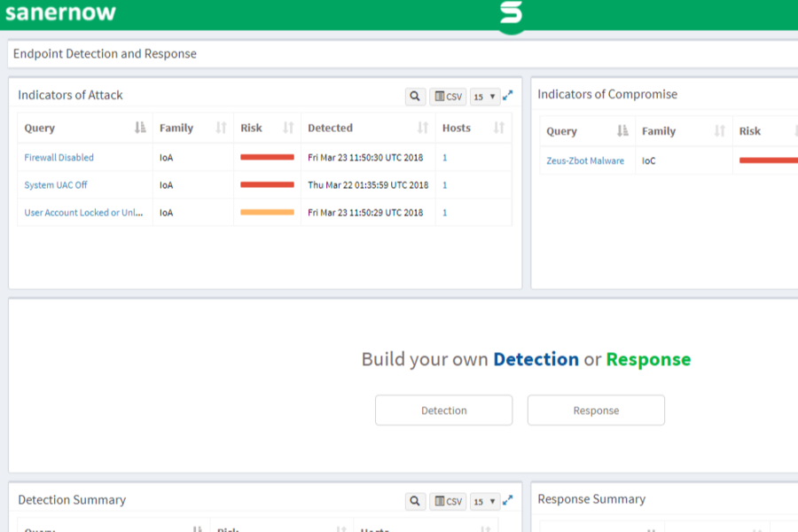The image size is (798, 532).
Task: Sort Indicators of Compromise by Query column
Action: click(622, 131)
